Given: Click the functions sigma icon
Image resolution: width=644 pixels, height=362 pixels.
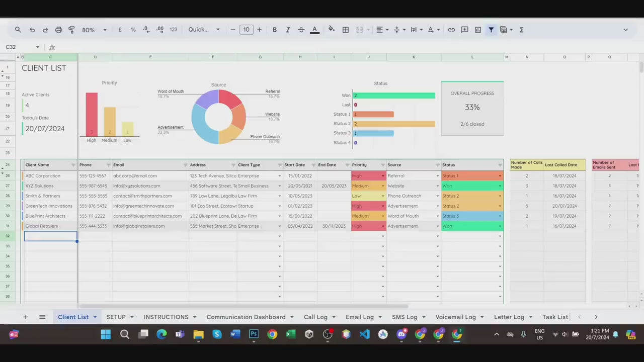Looking at the screenshot, I should point(521,30).
